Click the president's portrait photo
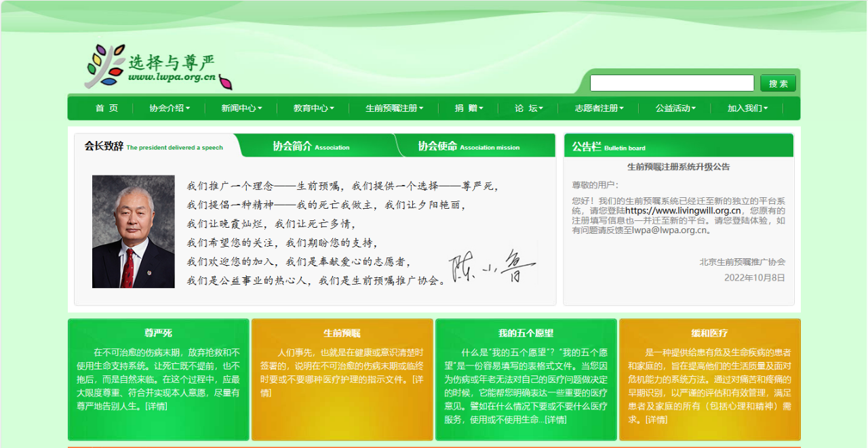This screenshot has width=868, height=448. 133,232
